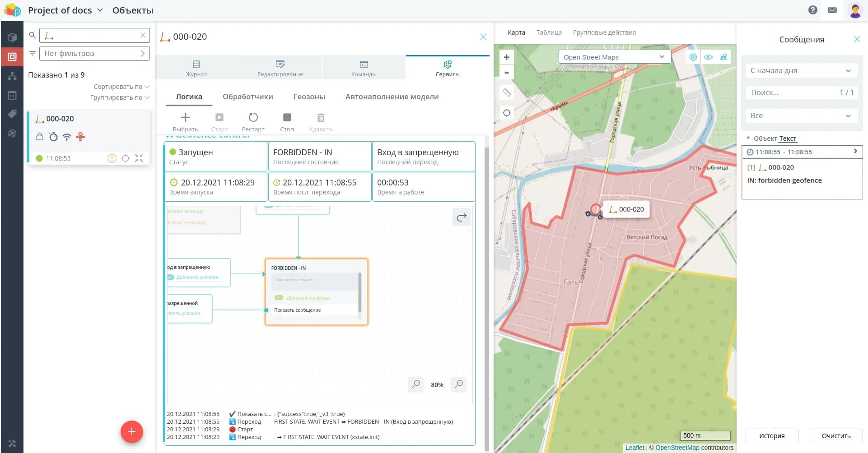
Task: Click the diagram zoom-out magnifier icon
Action: point(415,384)
